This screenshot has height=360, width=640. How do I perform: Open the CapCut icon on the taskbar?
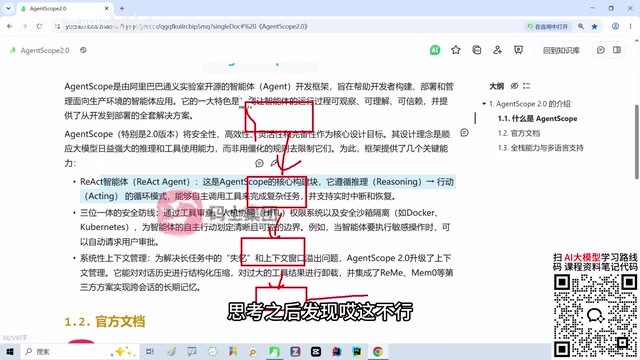(316, 351)
